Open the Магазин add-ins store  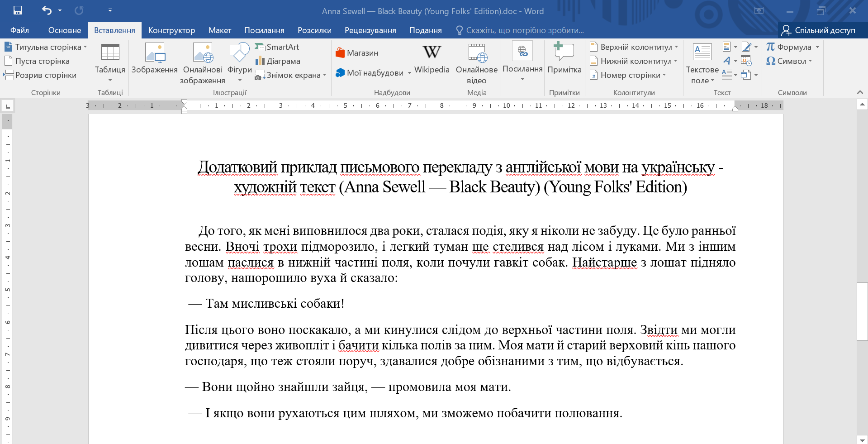tap(357, 53)
